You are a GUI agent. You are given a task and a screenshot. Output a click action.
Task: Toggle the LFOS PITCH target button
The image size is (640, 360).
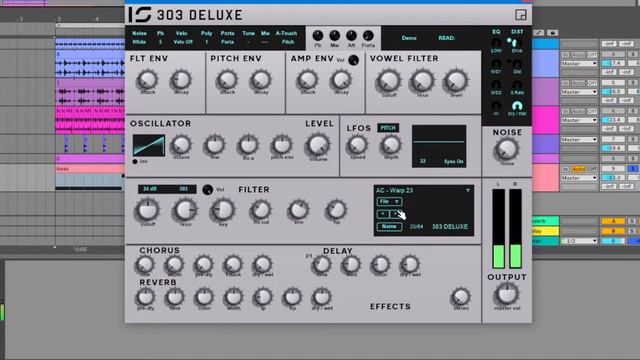pyautogui.click(x=388, y=128)
